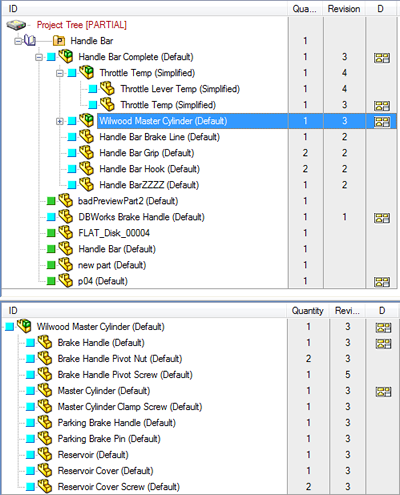Select Brake Handle Pivot Screw (Default) row
This screenshot has height=495, width=400.
(125, 374)
